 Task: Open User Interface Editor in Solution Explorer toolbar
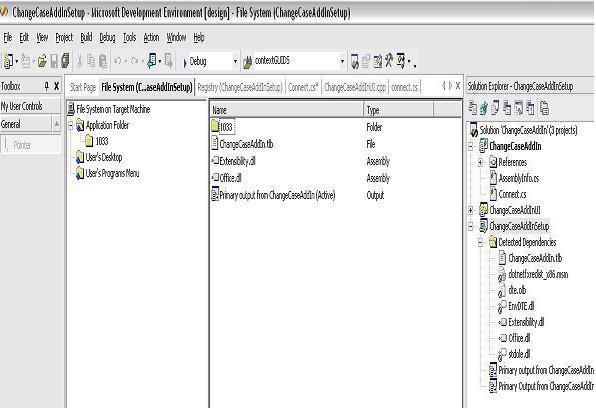point(507,108)
